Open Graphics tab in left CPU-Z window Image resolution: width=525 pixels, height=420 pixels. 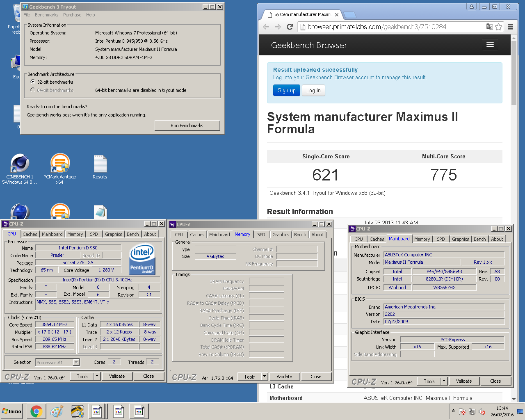(114, 234)
